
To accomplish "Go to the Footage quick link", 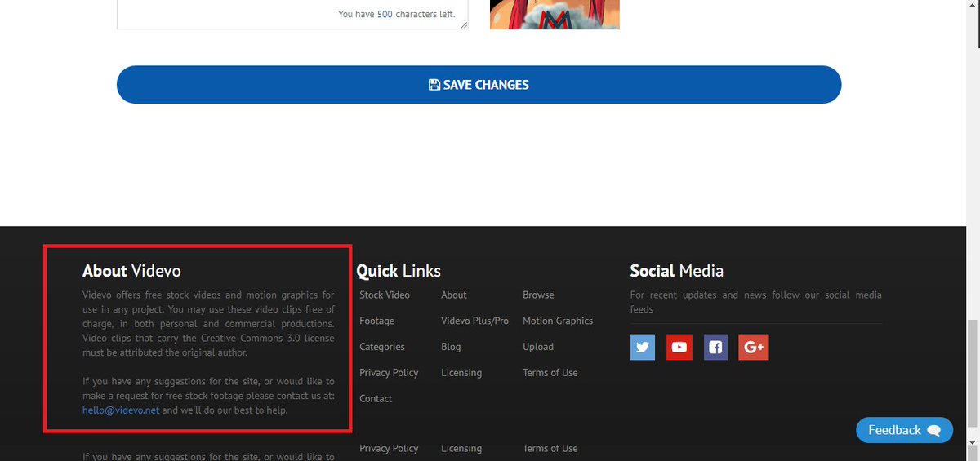I will [x=376, y=321].
